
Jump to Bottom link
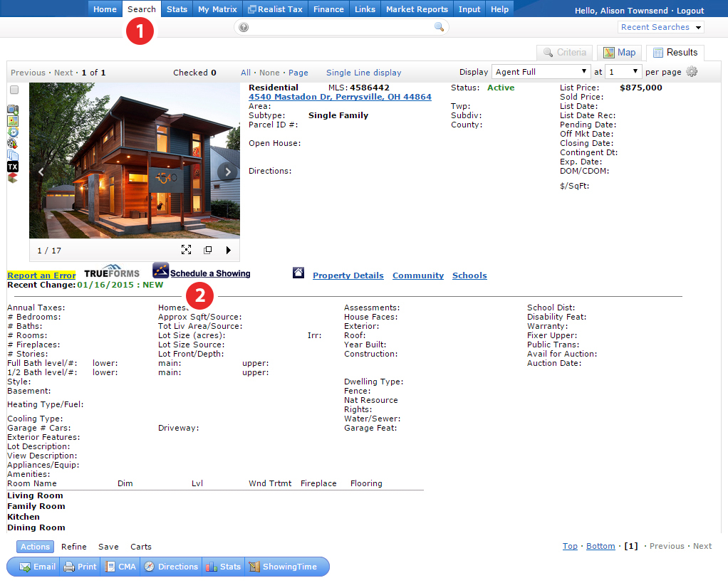pos(600,547)
